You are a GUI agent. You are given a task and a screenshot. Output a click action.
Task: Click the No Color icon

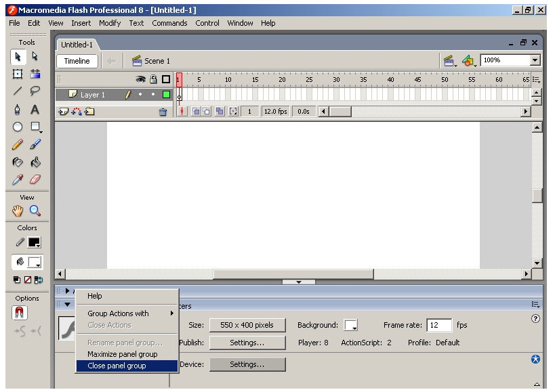(x=28, y=280)
